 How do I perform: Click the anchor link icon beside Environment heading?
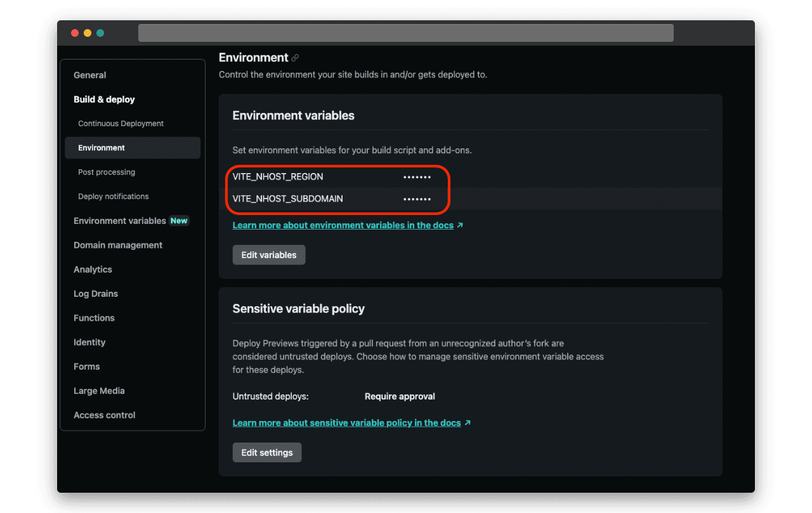click(295, 58)
